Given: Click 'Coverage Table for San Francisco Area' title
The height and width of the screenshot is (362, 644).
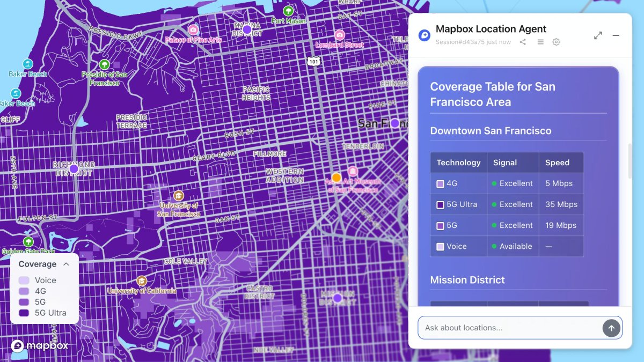Looking at the screenshot, I should click(493, 94).
